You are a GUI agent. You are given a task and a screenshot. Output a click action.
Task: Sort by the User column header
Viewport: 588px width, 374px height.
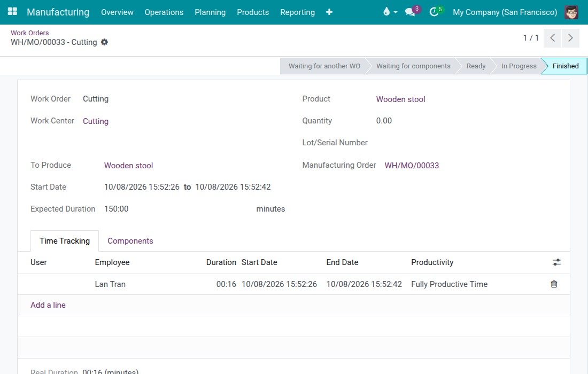point(38,262)
